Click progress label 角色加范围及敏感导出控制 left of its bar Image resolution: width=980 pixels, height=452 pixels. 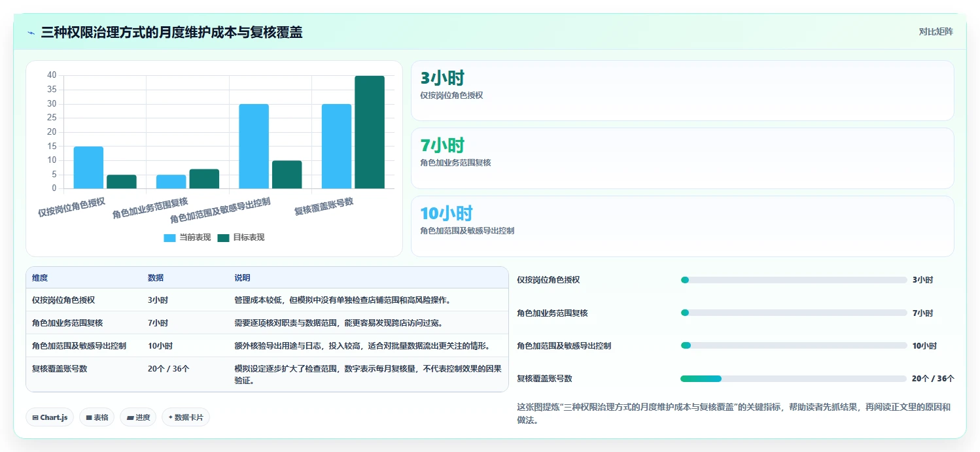[x=564, y=345]
